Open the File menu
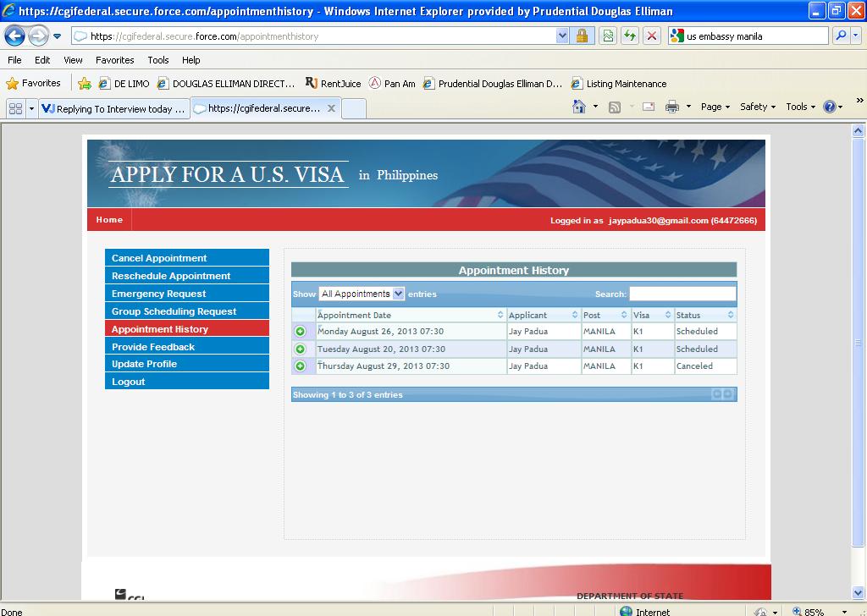The width and height of the screenshot is (867, 616). 14,60
